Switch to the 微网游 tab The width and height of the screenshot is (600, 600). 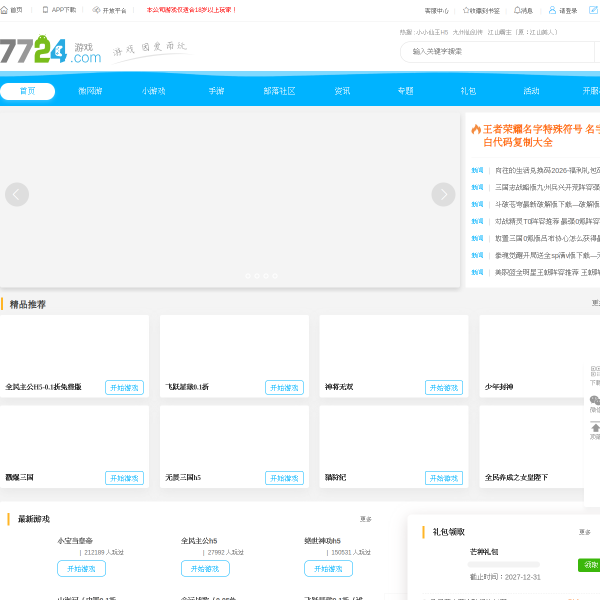90,91
